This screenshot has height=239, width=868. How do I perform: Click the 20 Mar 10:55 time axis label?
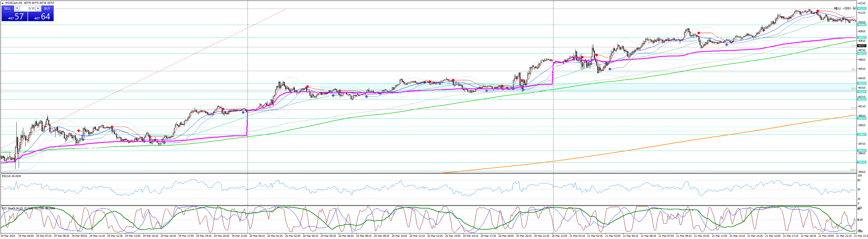tap(399, 236)
